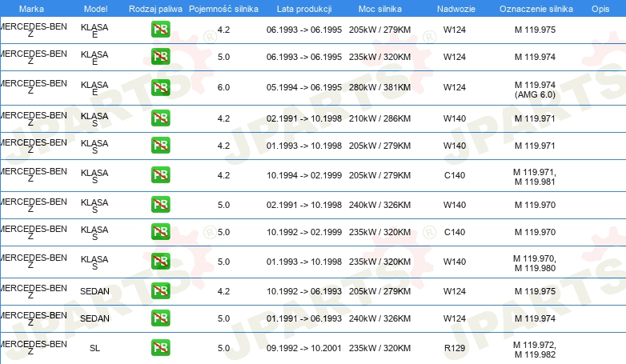Click the fuel icon in the SEDAN 5.0 row
Viewport: 626px width, 364px height.
pyautogui.click(x=160, y=318)
